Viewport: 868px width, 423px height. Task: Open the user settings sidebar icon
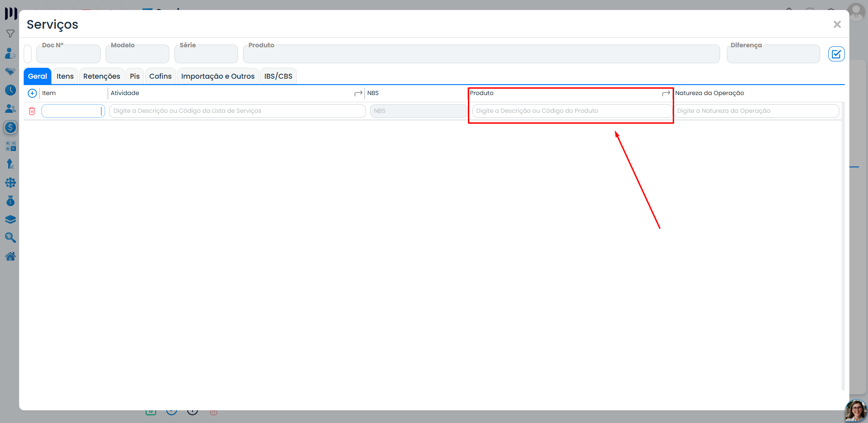tap(10, 53)
